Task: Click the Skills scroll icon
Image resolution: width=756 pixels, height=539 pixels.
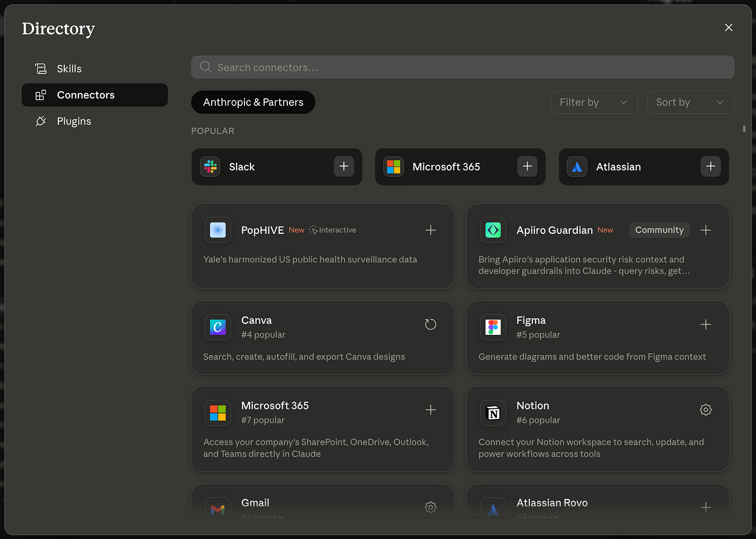Action: pyautogui.click(x=41, y=69)
